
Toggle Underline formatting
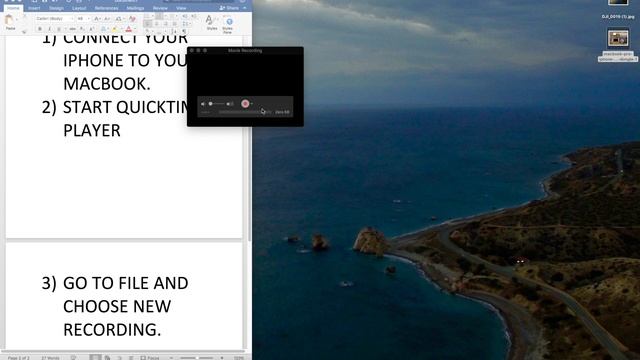(x=59, y=29)
